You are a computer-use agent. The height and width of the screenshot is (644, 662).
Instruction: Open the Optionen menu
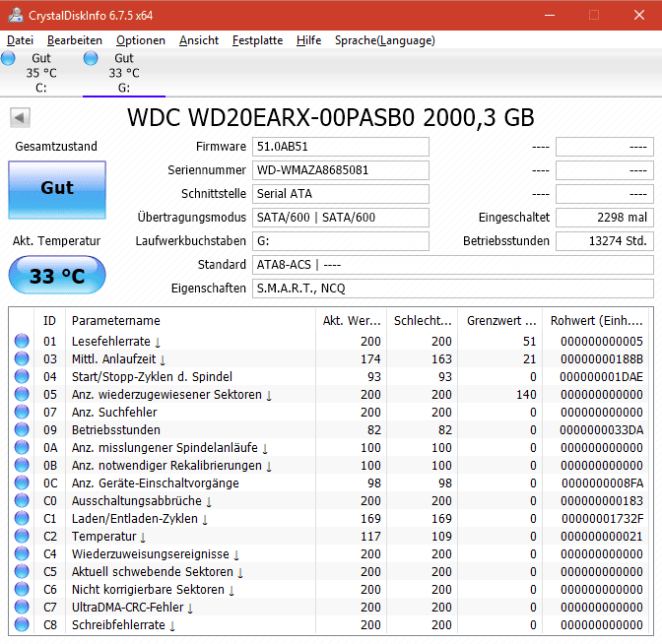[x=141, y=40]
